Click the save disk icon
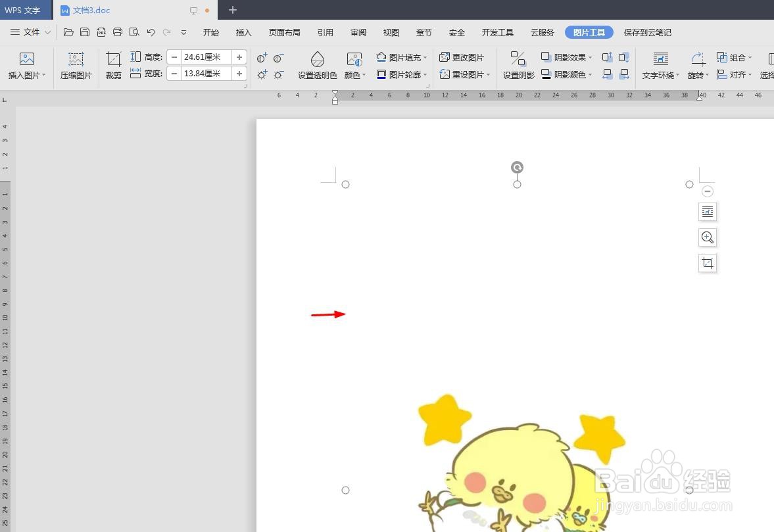Screen dimensions: 774x532 [x=85, y=32]
